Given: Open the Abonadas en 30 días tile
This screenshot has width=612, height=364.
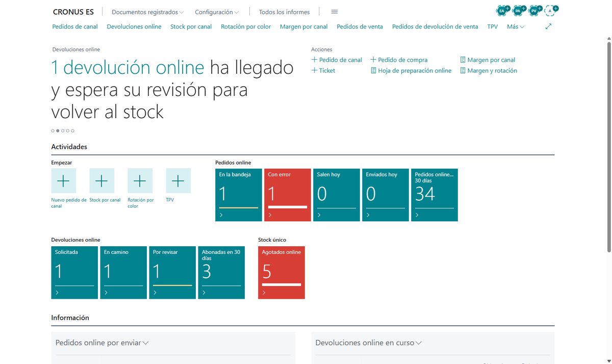Looking at the screenshot, I should point(221,272).
